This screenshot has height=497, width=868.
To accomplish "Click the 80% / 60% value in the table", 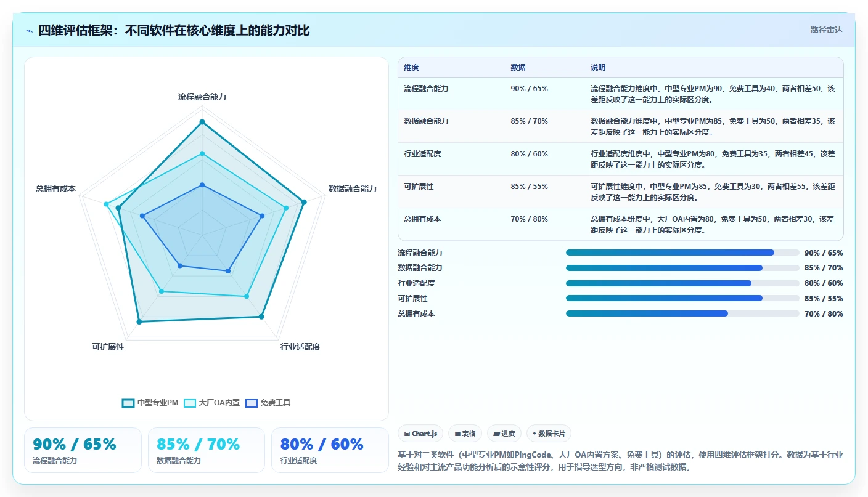I will click(x=529, y=154).
